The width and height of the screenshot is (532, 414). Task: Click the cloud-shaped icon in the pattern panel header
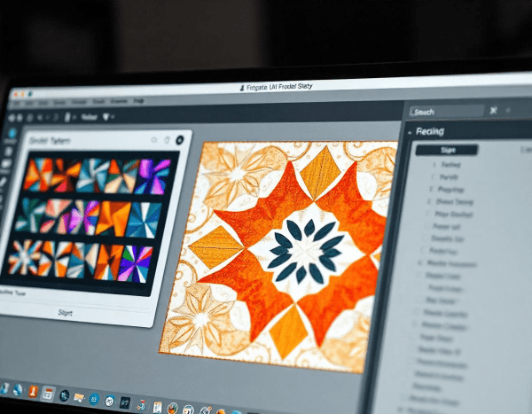point(154,140)
